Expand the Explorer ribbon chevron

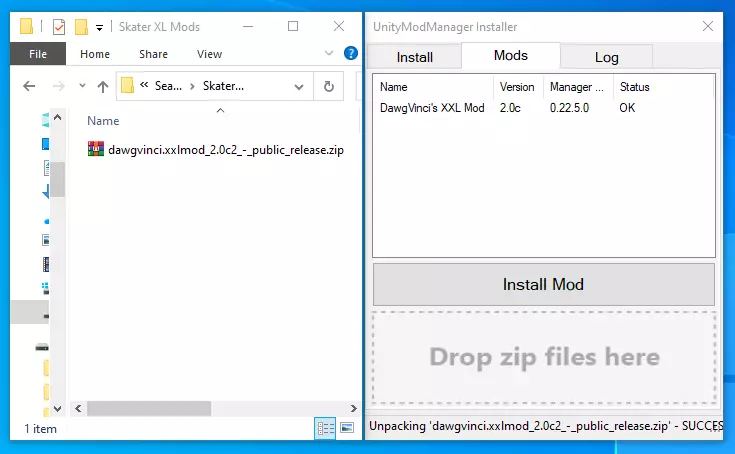(x=329, y=53)
